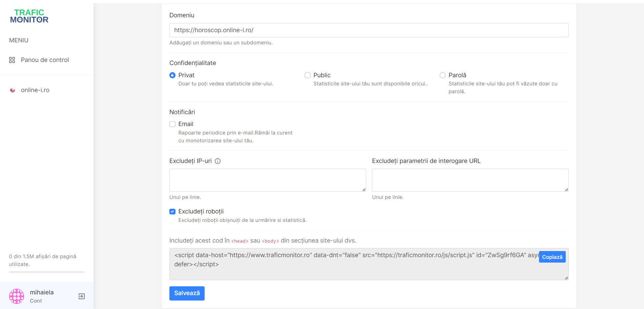644x309 pixels.
Task: Select the Privat confidentiality option
Action: [172, 75]
